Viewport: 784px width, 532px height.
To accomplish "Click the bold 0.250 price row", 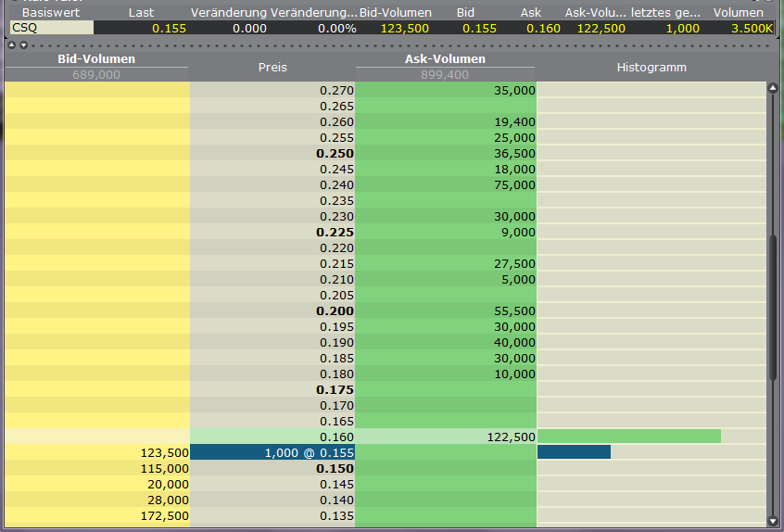I will pyautogui.click(x=272, y=153).
